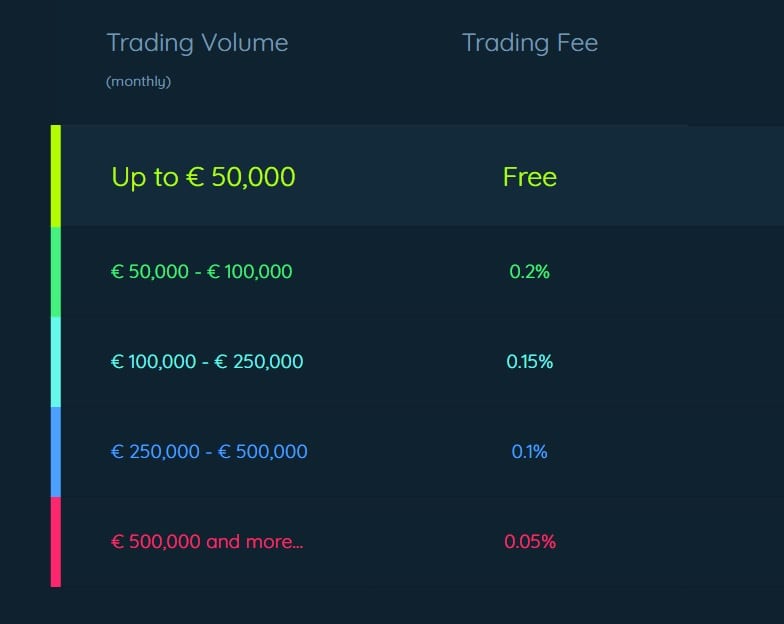Click the lime-yellow color bar segment
The height and width of the screenshot is (624, 784).
pos(56,176)
